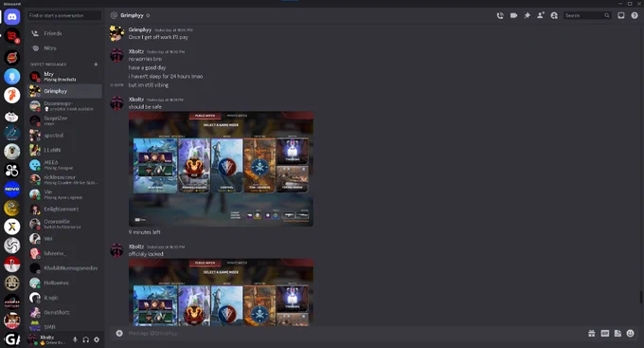The height and width of the screenshot is (348, 644).
Task: Open the red-and-white P server icon
Action: tap(12, 265)
